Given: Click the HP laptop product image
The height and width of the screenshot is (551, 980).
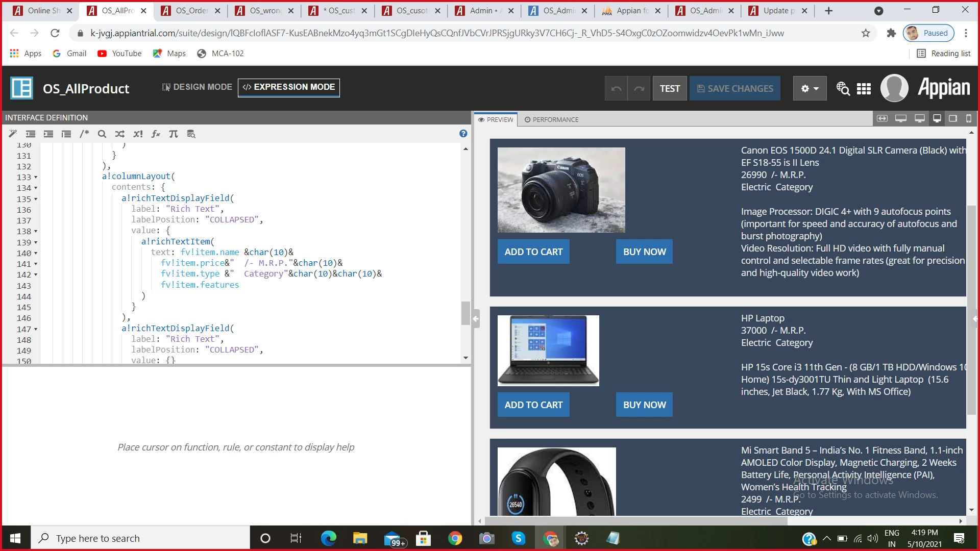Looking at the screenshot, I should [x=548, y=350].
